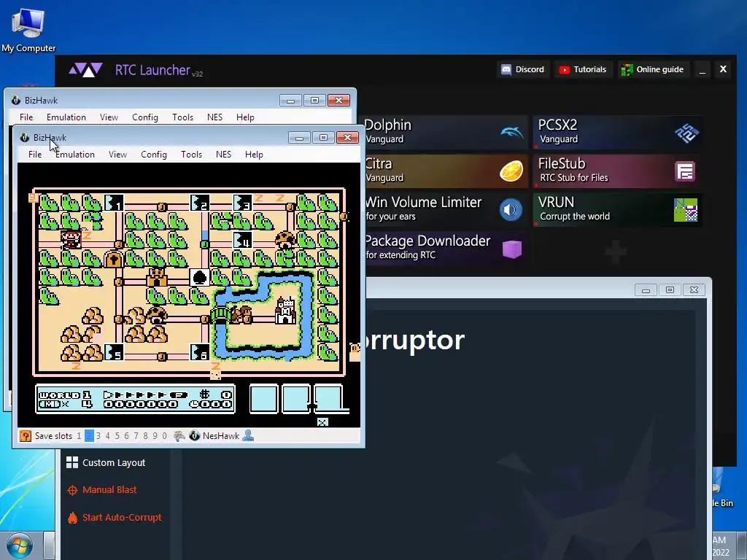This screenshot has width=747, height=560.
Task: Click the dolphin-shaped icon beside save slots
Action: [x=179, y=436]
